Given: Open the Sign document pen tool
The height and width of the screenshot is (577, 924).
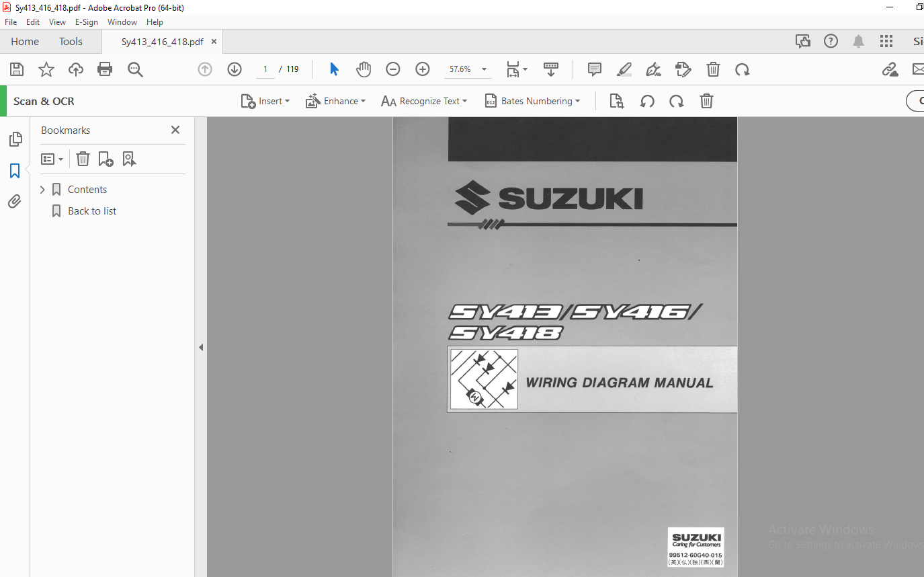Looking at the screenshot, I should click(653, 69).
